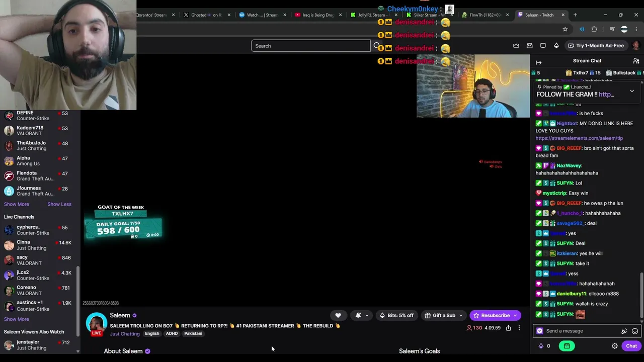Close the Saleem - Twitch tab
Viewport: 644px width, 362px height.
(563, 15)
